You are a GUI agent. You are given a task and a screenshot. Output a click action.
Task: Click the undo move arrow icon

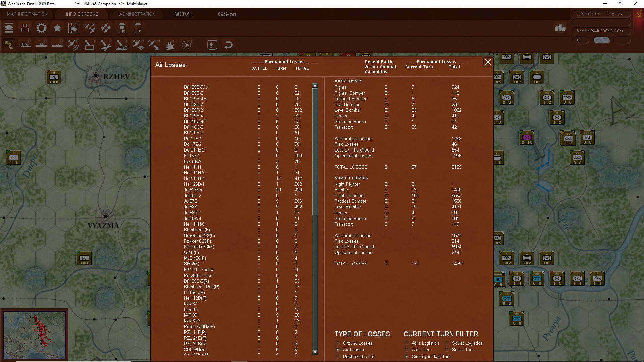pyautogui.click(x=228, y=45)
